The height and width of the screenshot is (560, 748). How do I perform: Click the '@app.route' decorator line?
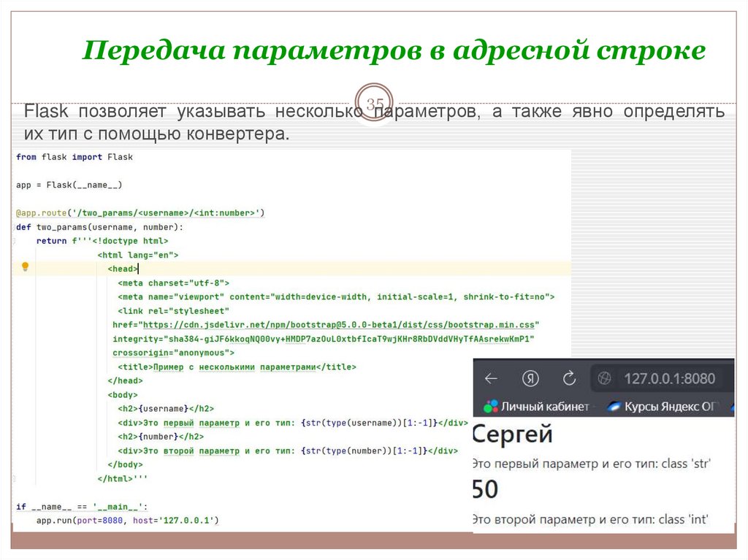coord(140,212)
